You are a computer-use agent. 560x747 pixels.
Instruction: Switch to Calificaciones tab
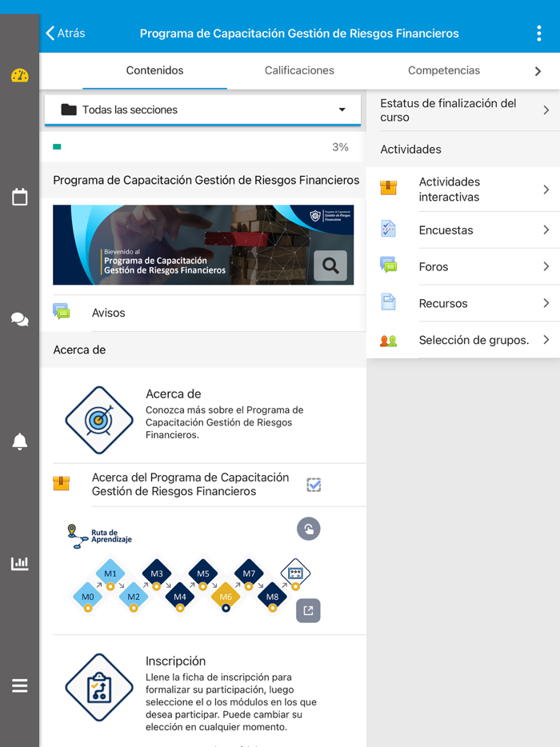tap(299, 70)
